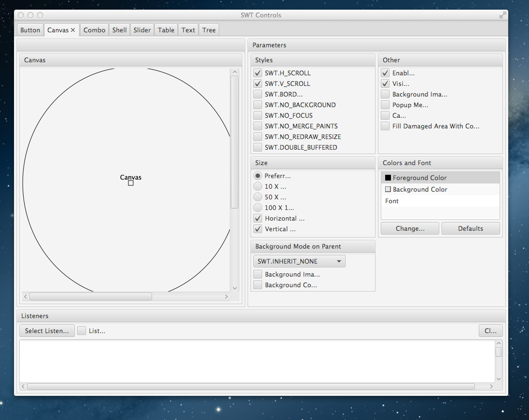The image size is (529, 420).
Task: Click canvas horizontal scrollbar right arrow
Action: pyautogui.click(x=227, y=296)
